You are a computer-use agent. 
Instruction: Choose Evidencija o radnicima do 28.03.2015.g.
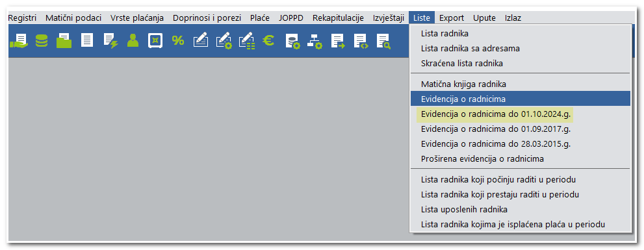[520, 144]
